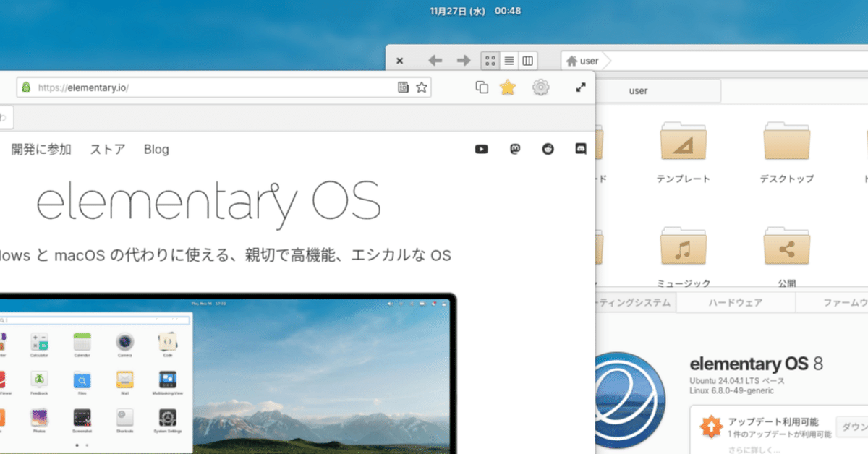868x454 pixels.
Task: Click the YouTube icon on the elementary website
Action: click(481, 149)
